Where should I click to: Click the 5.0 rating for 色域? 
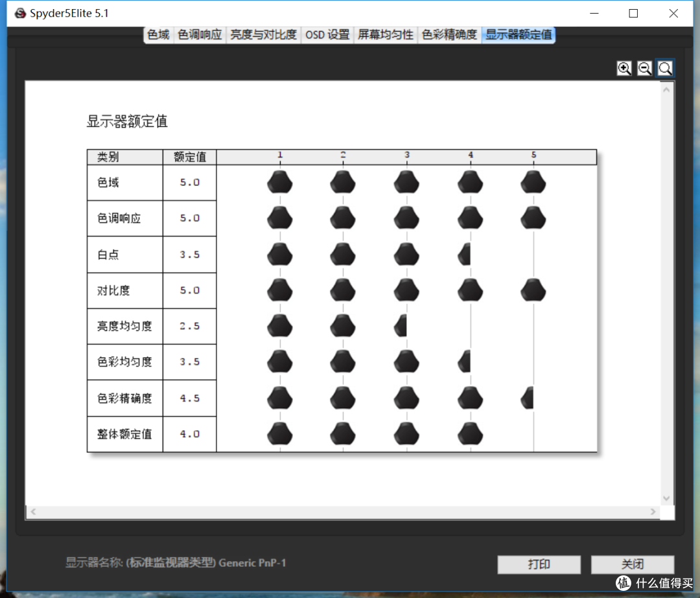190,183
